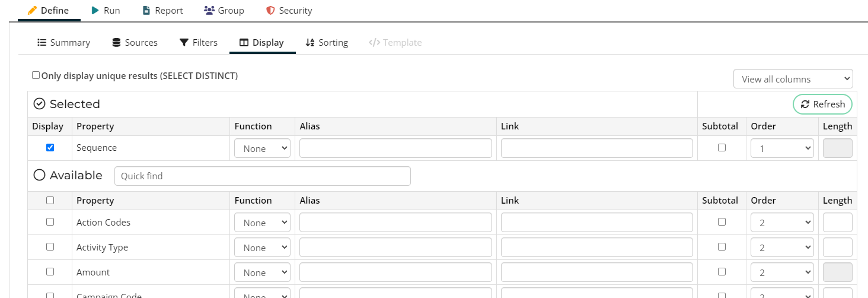This screenshot has width=868, height=298.
Task: Click the pencil icon on Define tab
Action: [x=32, y=11]
